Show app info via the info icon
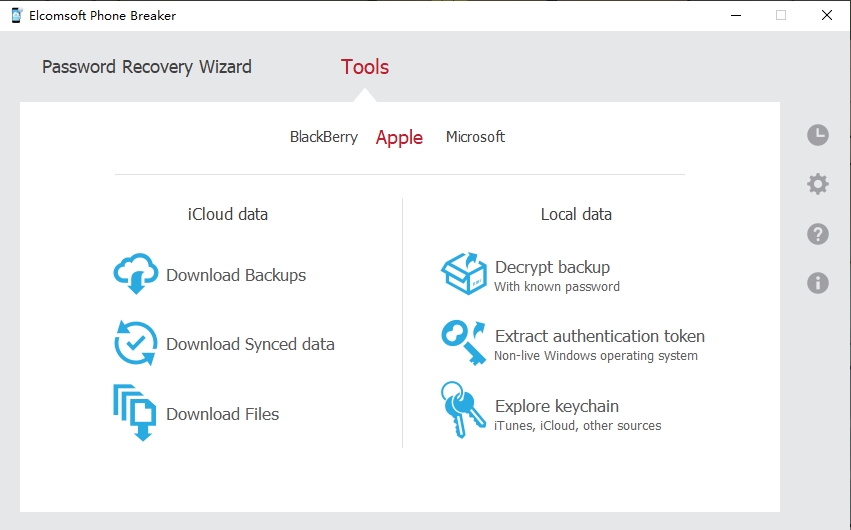Screen dimensions: 851x530 tap(818, 283)
